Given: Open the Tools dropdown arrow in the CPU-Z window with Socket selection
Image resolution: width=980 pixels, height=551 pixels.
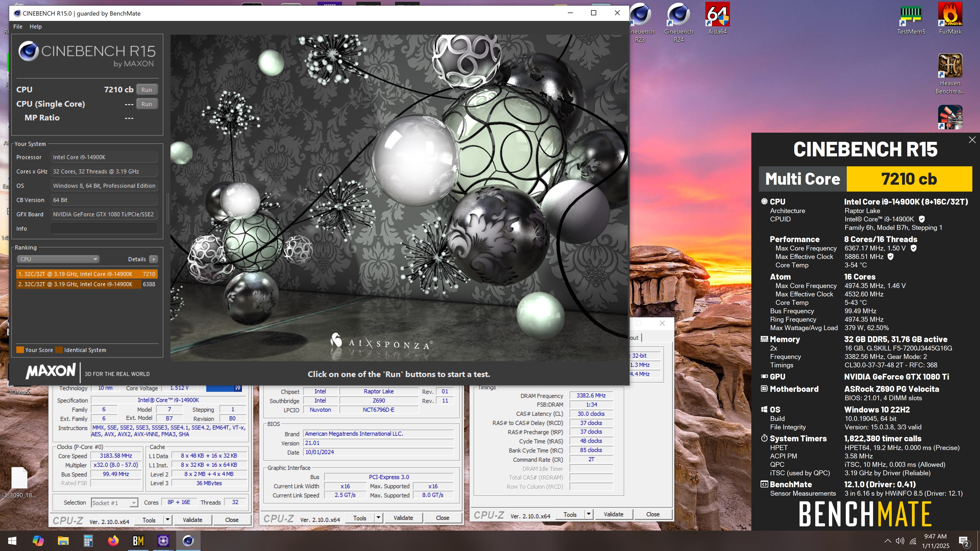Looking at the screenshot, I should click(167, 520).
